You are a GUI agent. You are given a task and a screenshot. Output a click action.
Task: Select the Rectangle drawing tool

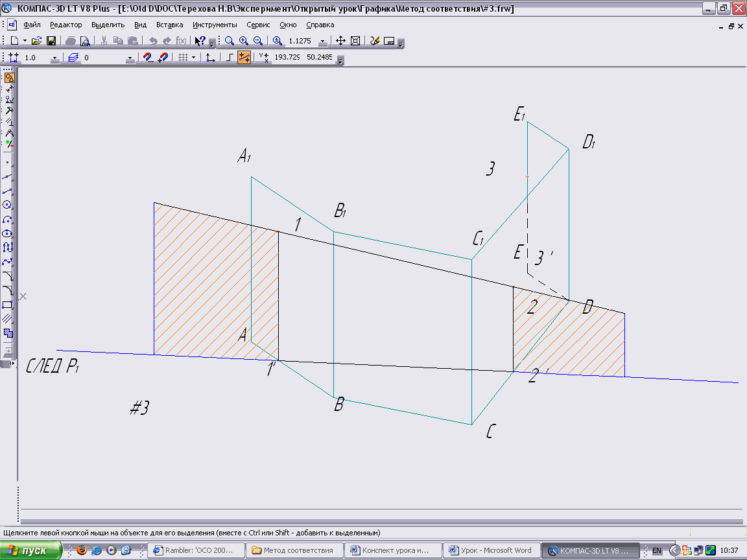(8, 304)
